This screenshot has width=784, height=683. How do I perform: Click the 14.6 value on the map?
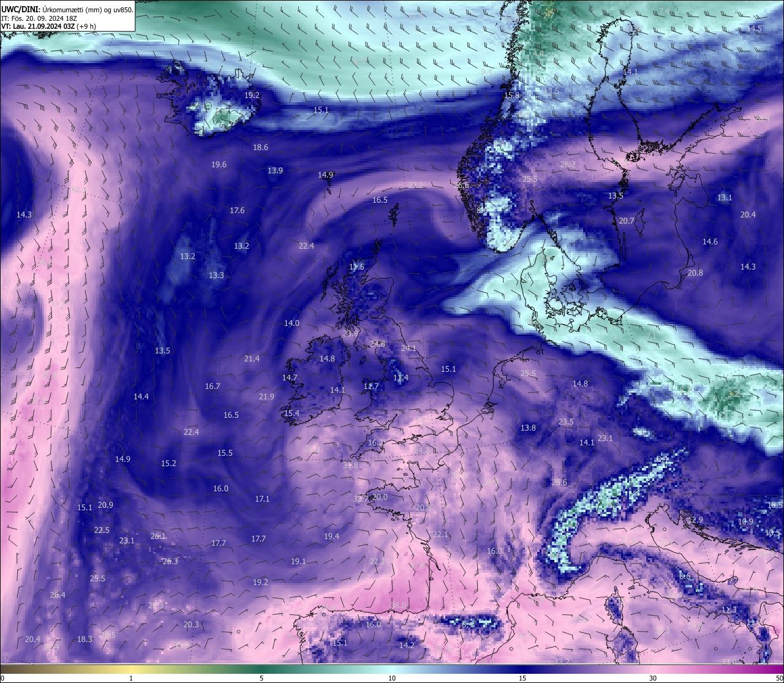tap(710, 241)
